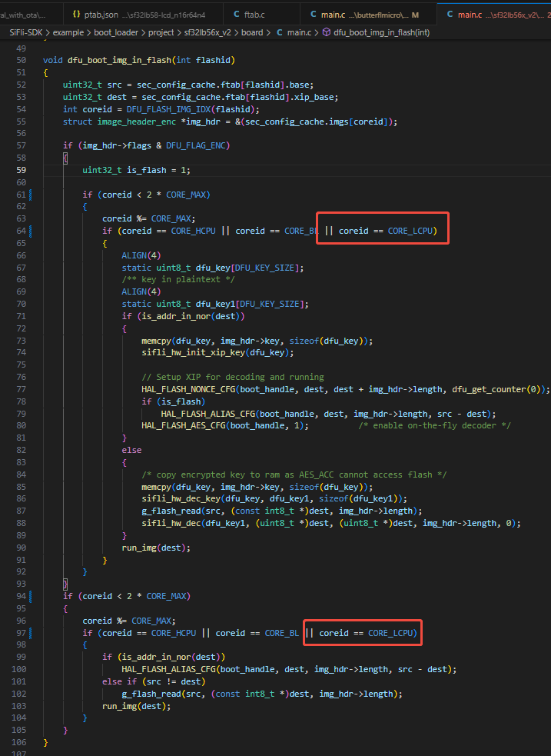Click the C file icon in the breadcrumb bar
The width and height of the screenshot is (551, 756).
click(x=279, y=32)
